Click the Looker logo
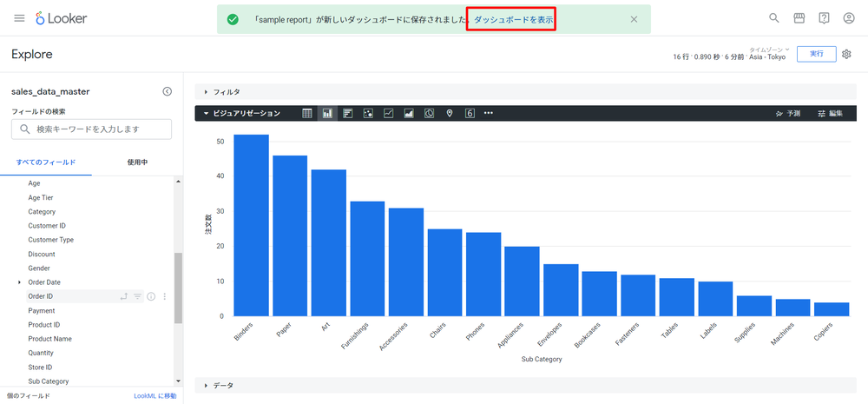 point(62,18)
